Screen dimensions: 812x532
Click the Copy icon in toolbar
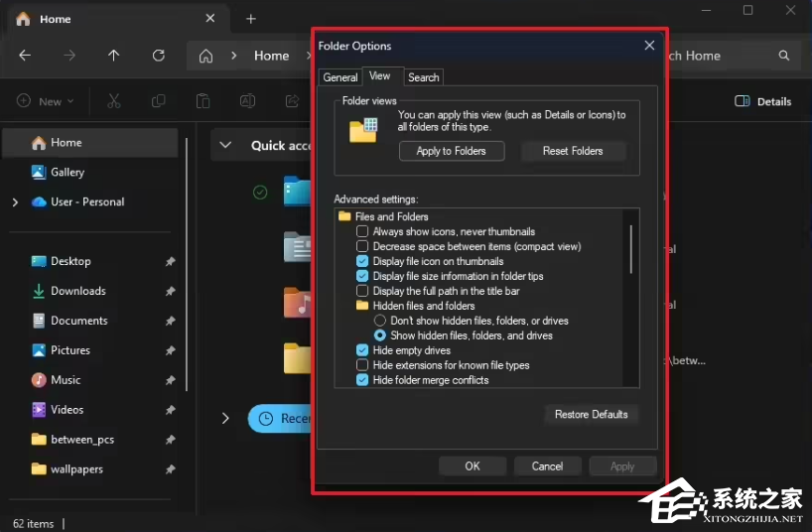159,101
